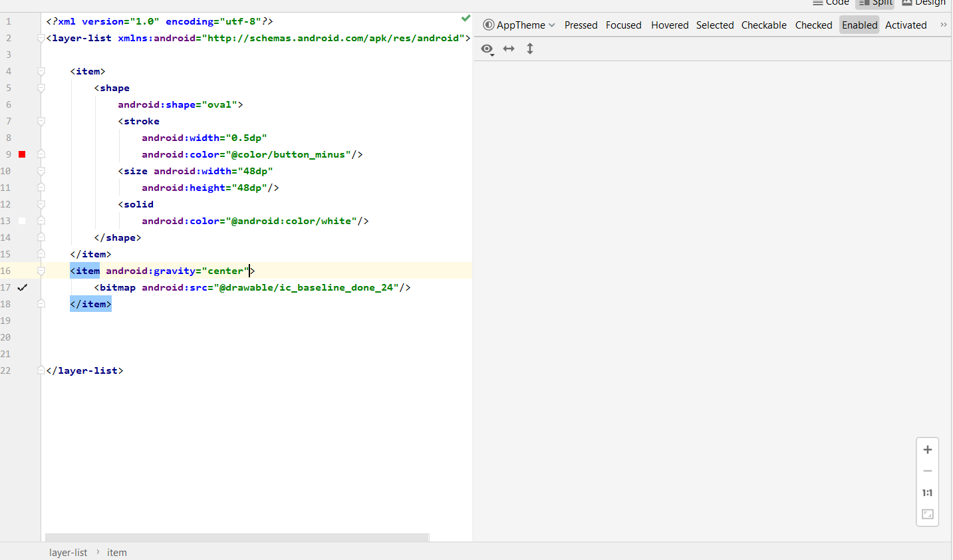Click the checkmark drawable gutter icon line 17
Screen dimensions: 953x560
[x=22, y=287]
